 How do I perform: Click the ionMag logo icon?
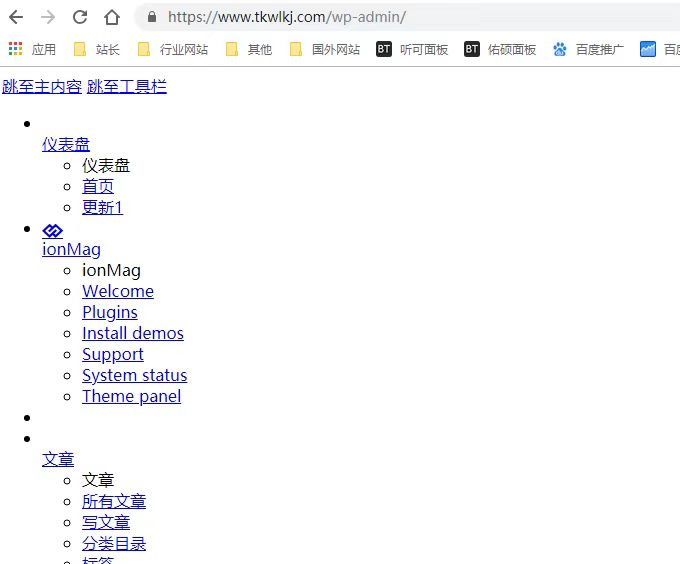(53, 230)
